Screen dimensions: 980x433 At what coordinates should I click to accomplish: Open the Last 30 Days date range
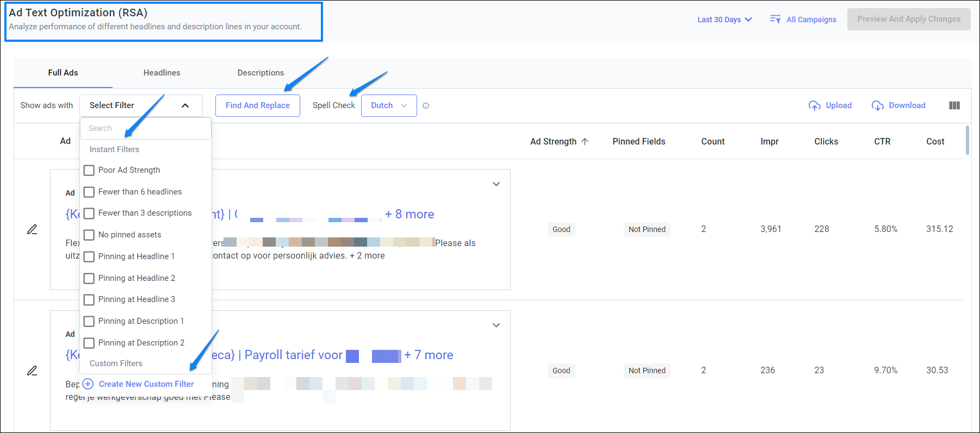coord(724,20)
